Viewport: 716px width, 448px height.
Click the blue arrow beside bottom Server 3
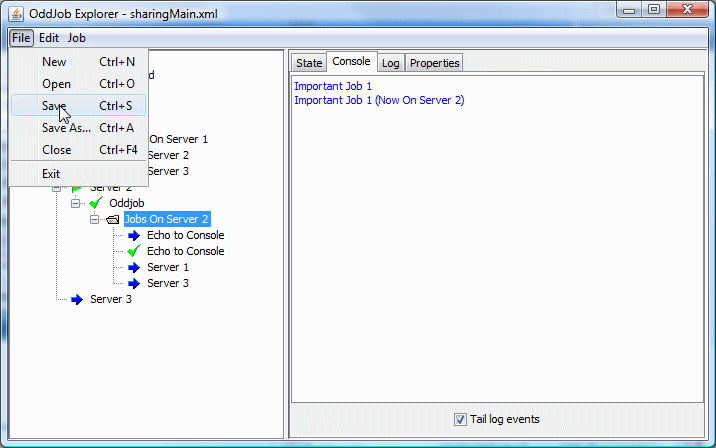(77, 299)
